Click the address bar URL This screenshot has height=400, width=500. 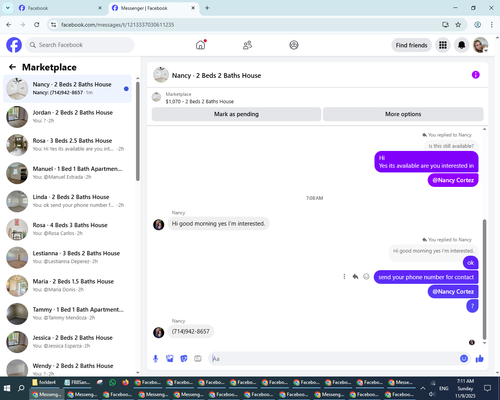point(117,25)
